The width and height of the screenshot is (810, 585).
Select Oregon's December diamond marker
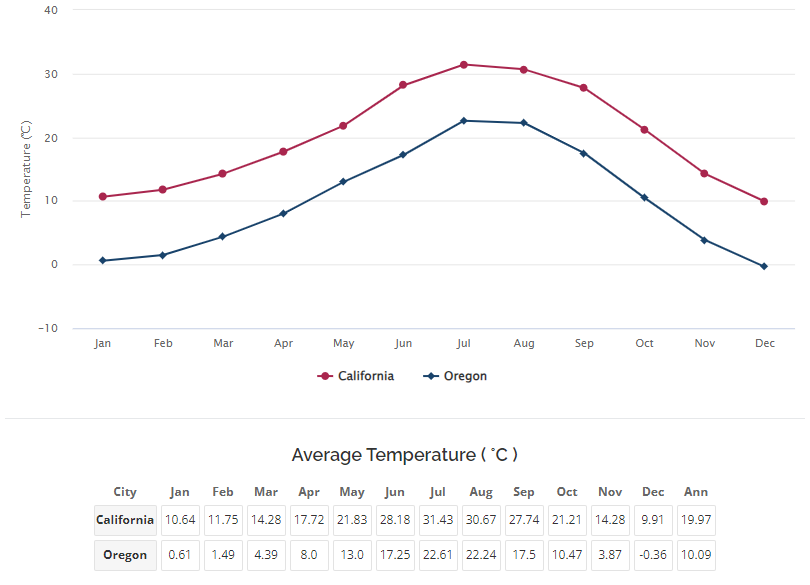[764, 266]
